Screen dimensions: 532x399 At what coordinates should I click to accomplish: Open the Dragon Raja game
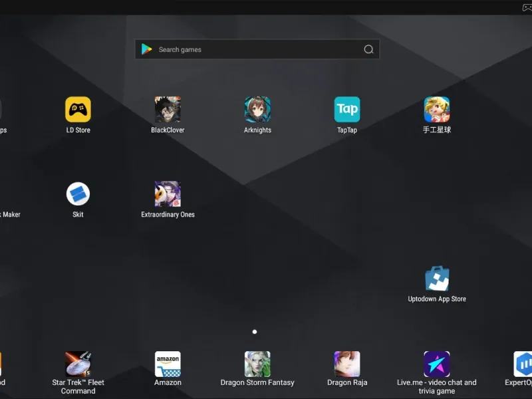point(347,364)
